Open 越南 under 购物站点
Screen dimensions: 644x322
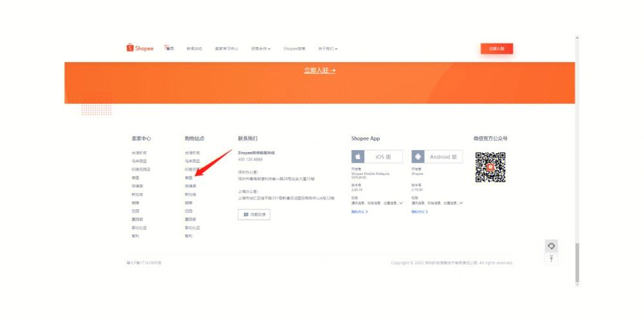coord(189,203)
